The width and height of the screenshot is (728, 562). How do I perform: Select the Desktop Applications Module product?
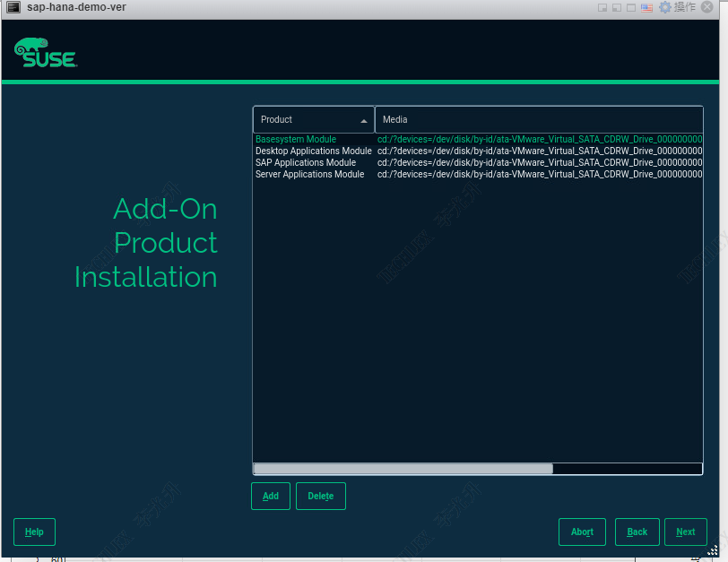(x=314, y=151)
